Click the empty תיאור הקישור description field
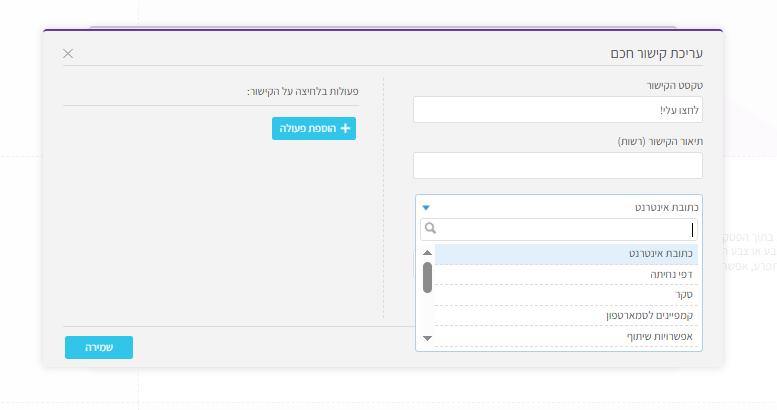Image resolution: width=777 pixels, height=410 pixels. pyautogui.click(x=557, y=165)
